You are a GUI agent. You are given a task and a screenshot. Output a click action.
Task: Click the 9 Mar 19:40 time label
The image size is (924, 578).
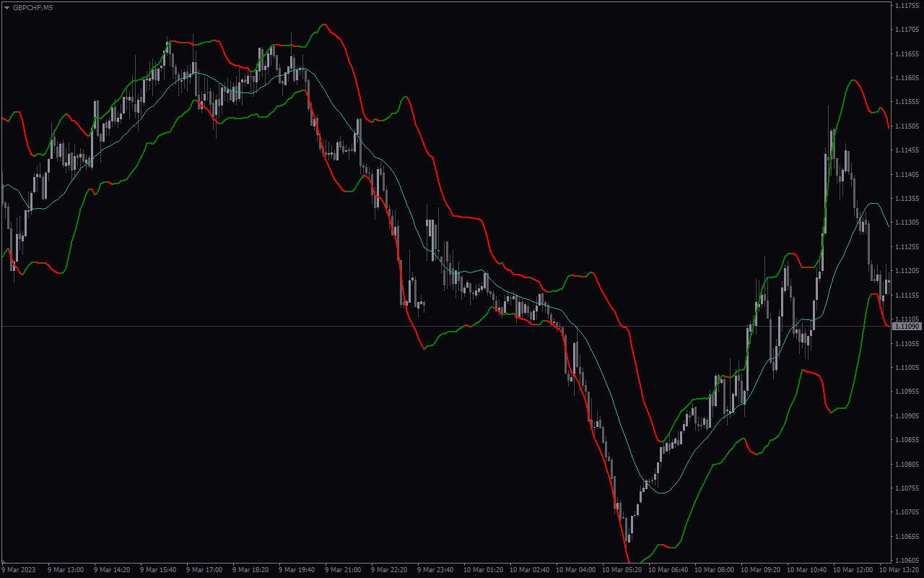point(297,570)
